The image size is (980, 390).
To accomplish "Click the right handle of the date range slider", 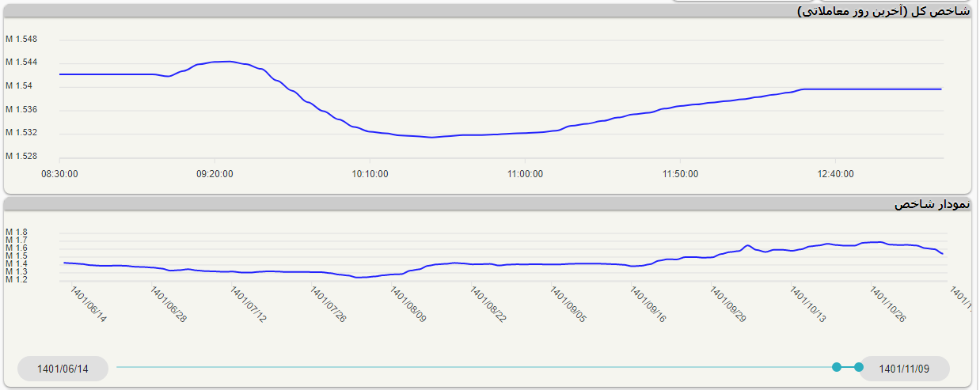I will (859, 367).
